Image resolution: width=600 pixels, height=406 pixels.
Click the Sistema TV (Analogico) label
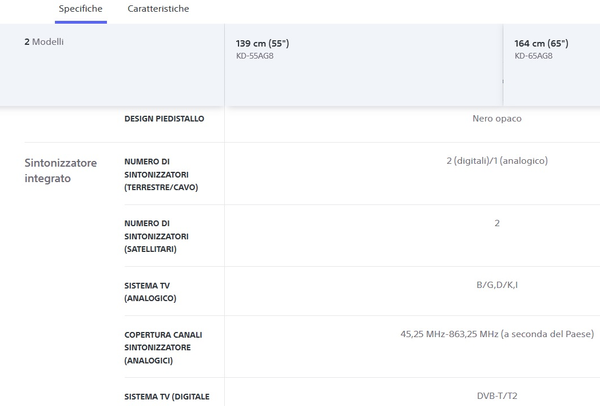[x=152, y=291]
